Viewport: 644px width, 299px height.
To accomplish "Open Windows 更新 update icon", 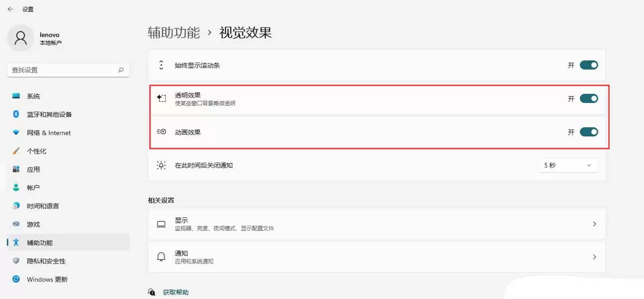I will click(x=16, y=279).
